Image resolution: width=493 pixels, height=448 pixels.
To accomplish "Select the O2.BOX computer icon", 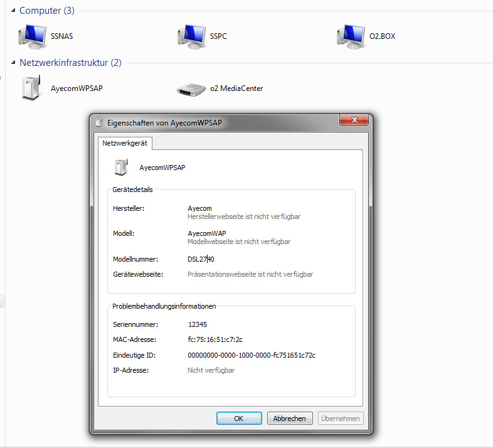I will tap(351, 36).
